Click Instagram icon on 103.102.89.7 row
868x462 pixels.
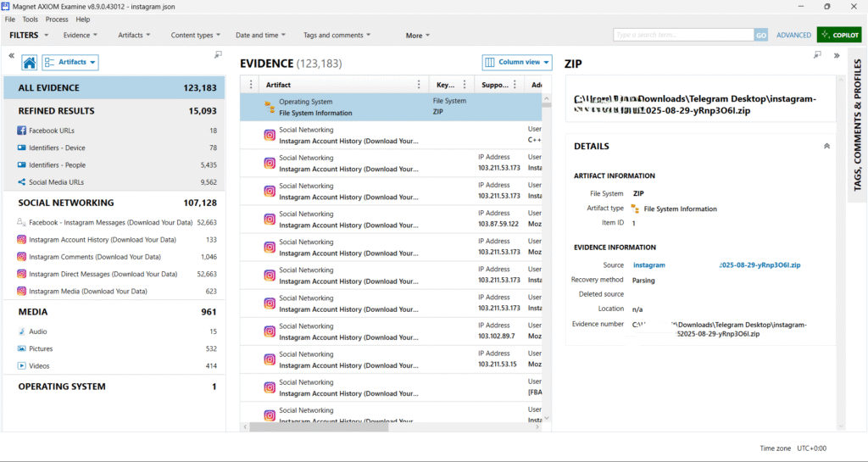pyautogui.click(x=270, y=331)
